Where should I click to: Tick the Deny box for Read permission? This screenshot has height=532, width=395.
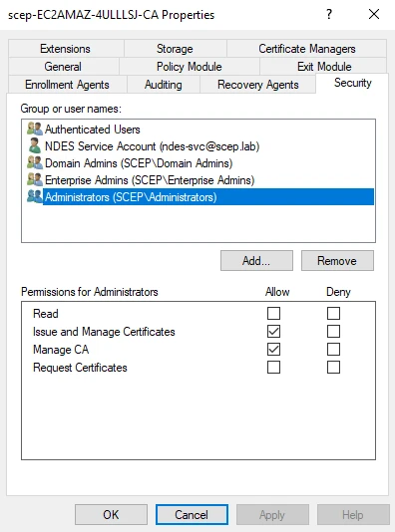click(333, 314)
